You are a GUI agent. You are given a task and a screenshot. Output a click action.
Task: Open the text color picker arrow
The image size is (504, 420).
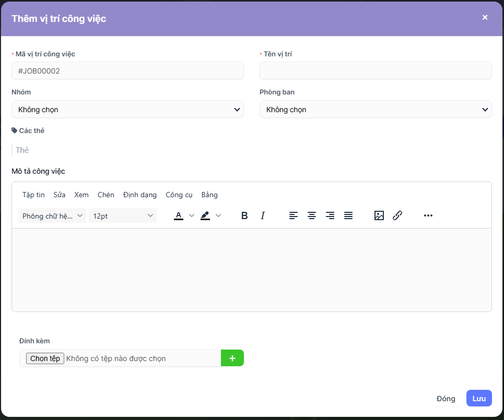point(192,215)
